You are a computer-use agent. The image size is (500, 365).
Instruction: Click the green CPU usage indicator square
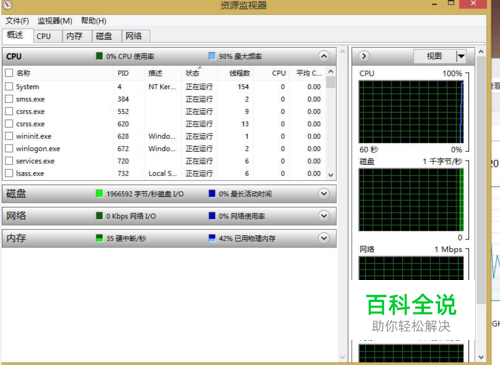pyautogui.click(x=99, y=56)
